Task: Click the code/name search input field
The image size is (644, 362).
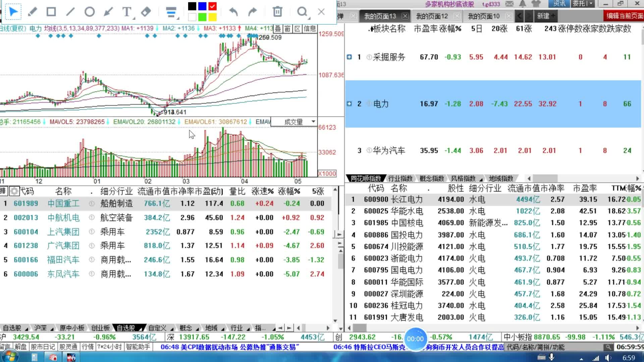Action: [x=553, y=347]
